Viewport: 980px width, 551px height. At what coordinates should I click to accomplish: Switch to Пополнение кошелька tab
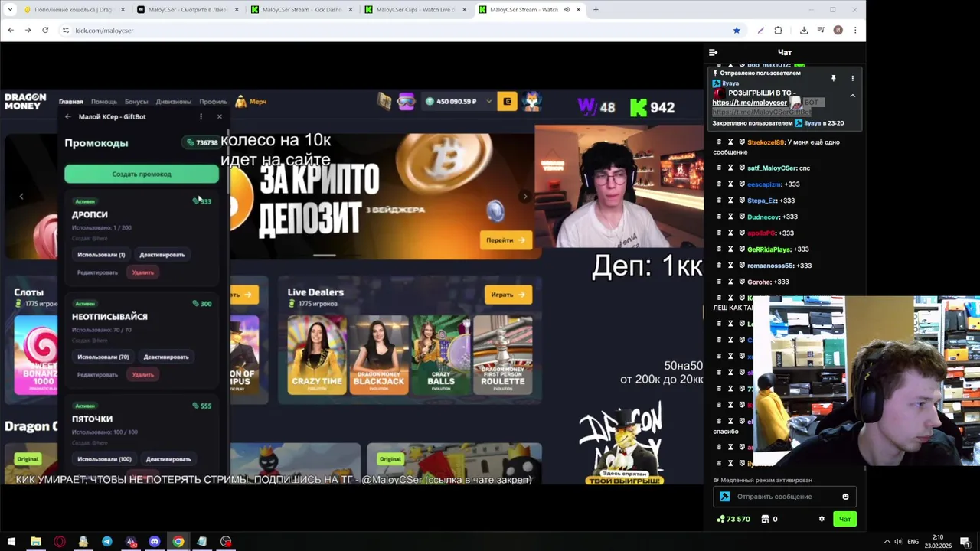coord(73,9)
